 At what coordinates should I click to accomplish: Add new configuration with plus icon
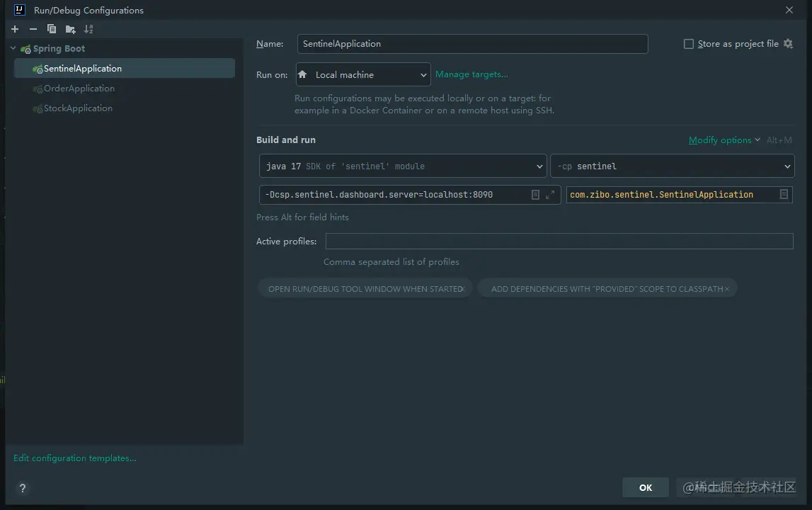pos(15,29)
